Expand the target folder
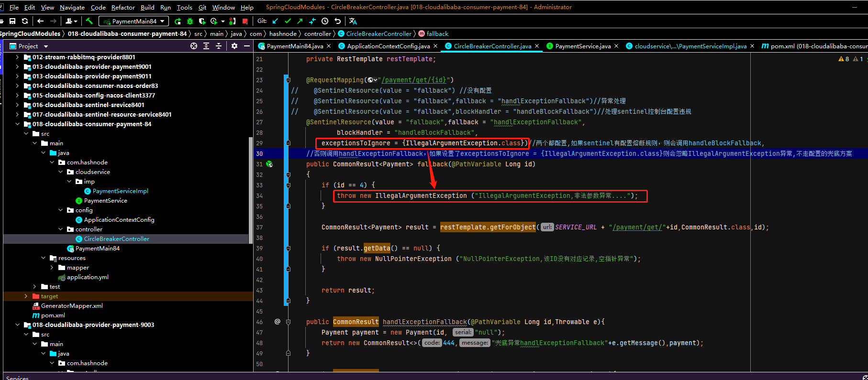The image size is (868, 380). pyautogui.click(x=26, y=296)
